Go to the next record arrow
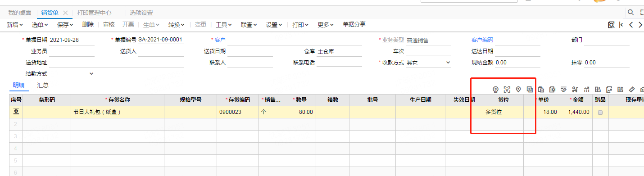The width and height of the screenshot is (644, 176). [x=640, y=25]
